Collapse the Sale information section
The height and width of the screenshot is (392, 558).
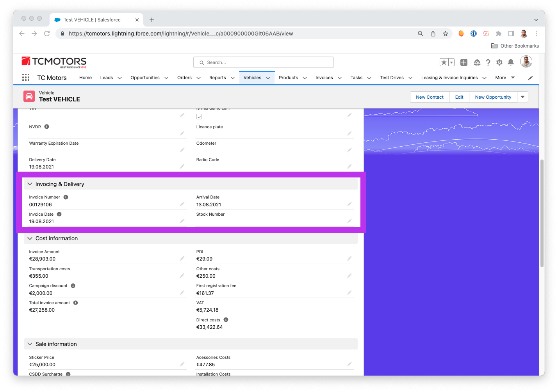click(x=30, y=344)
